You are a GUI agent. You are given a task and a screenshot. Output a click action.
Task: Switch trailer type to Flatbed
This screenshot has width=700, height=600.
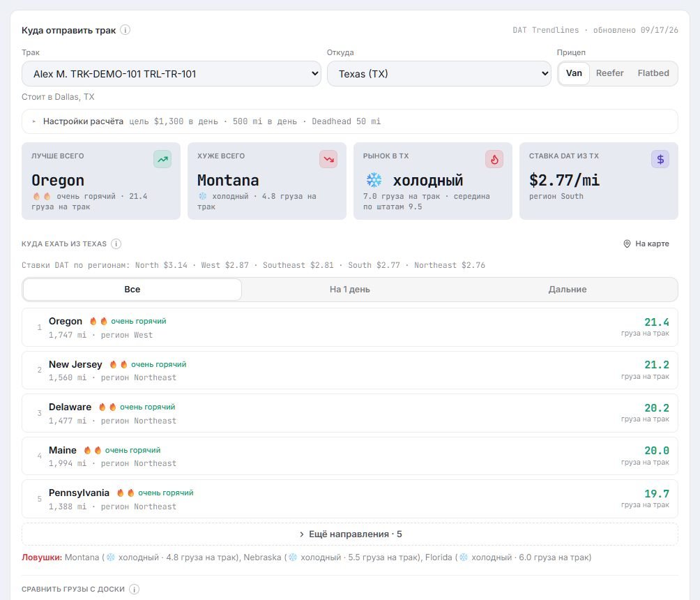pyautogui.click(x=653, y=73)
